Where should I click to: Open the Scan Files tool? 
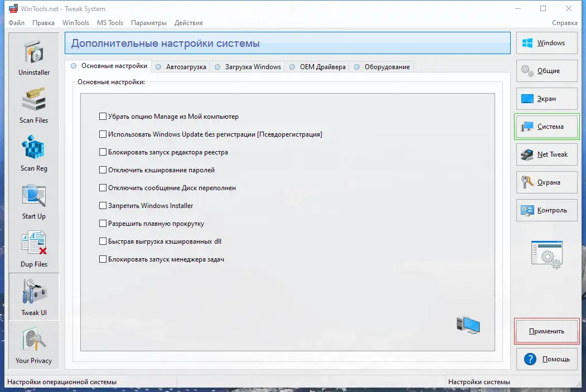(x=33, y=105)
